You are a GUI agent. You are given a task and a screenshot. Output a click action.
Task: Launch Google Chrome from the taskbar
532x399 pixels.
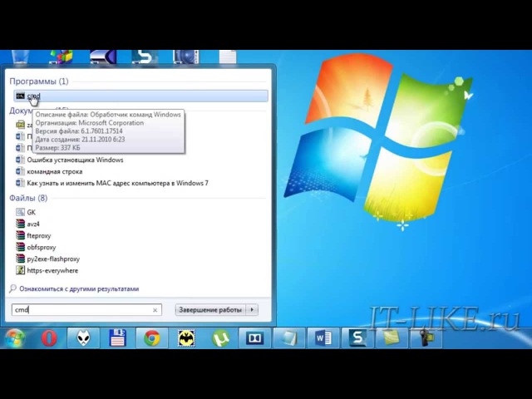click(152, 338)
